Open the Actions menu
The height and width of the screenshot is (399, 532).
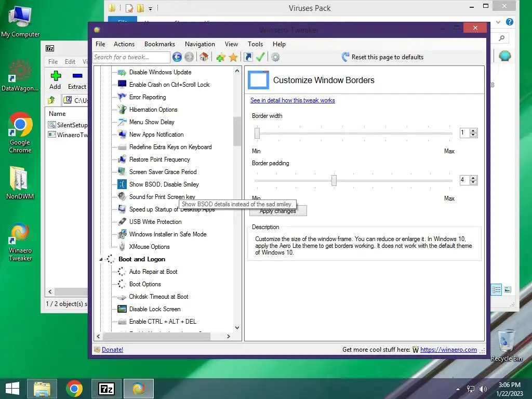click(124, 44)
